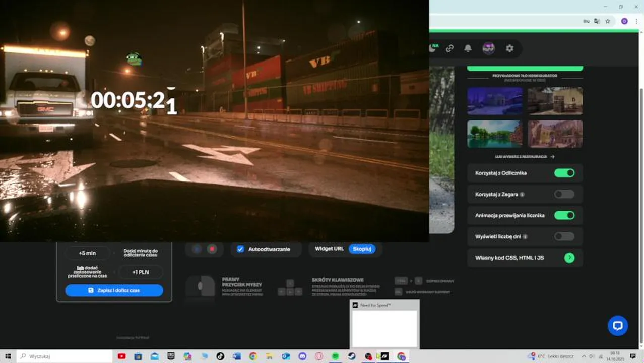The image size is (644, 363).
Task: Expand Własny kod CSS, HTML i JS
Action: click(x=569, y=258)
